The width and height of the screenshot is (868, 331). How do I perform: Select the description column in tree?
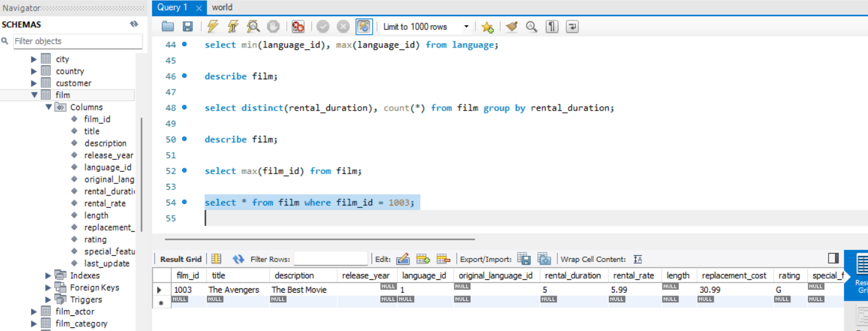106,143
